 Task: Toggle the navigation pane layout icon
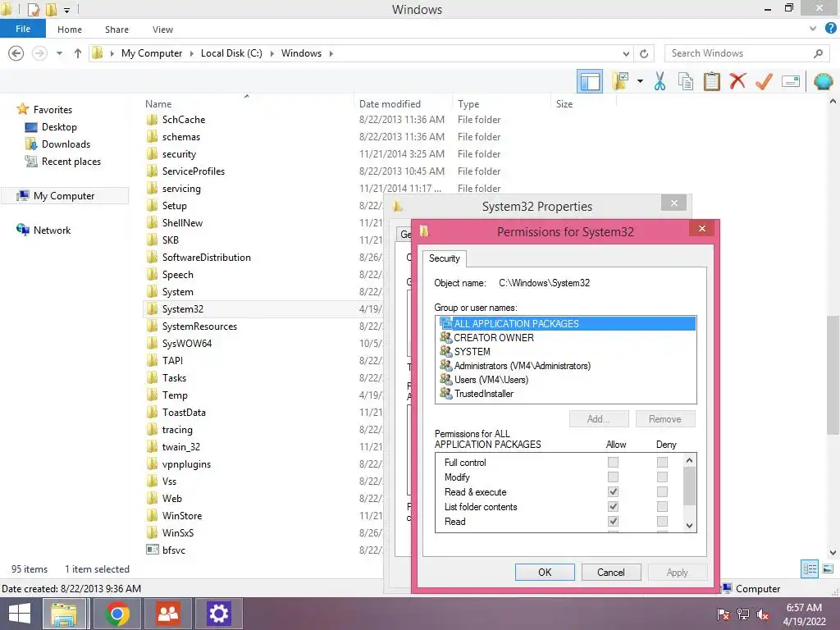coord(589,82)
